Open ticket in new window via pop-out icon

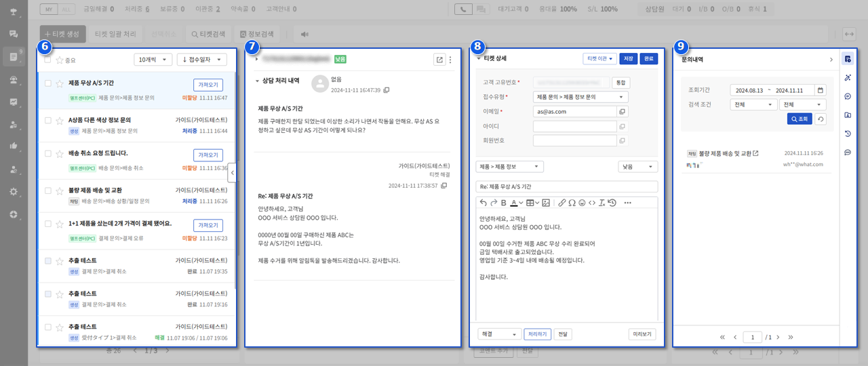tap(439, 60)
